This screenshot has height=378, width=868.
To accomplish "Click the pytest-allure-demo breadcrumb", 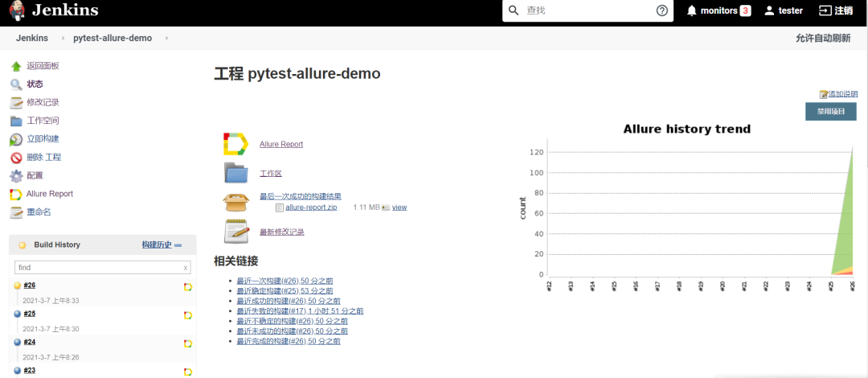I will pos(113,39).
